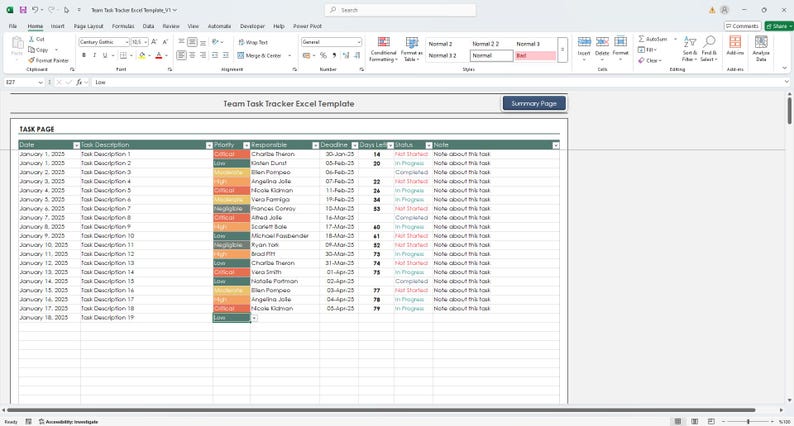Switch to the Formulas tab

123,26
